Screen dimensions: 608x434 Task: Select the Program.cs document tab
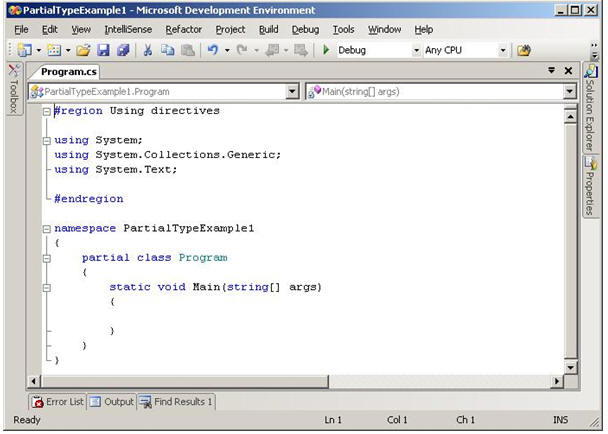coord(69,72)
